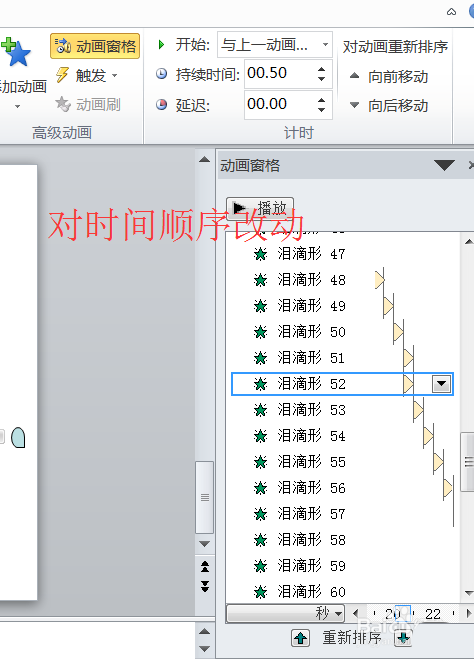Open the dropdown arrow of 泪滴形 52
The height and width of the screenshot is (659, 474).
[442, 384]
